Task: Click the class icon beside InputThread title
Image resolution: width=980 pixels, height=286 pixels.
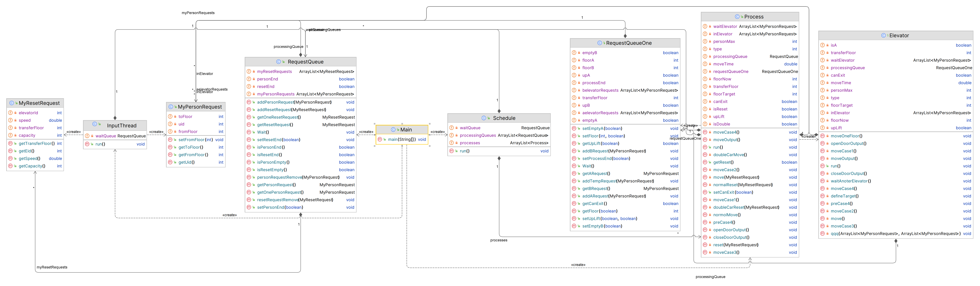Action: pos(95,124)
